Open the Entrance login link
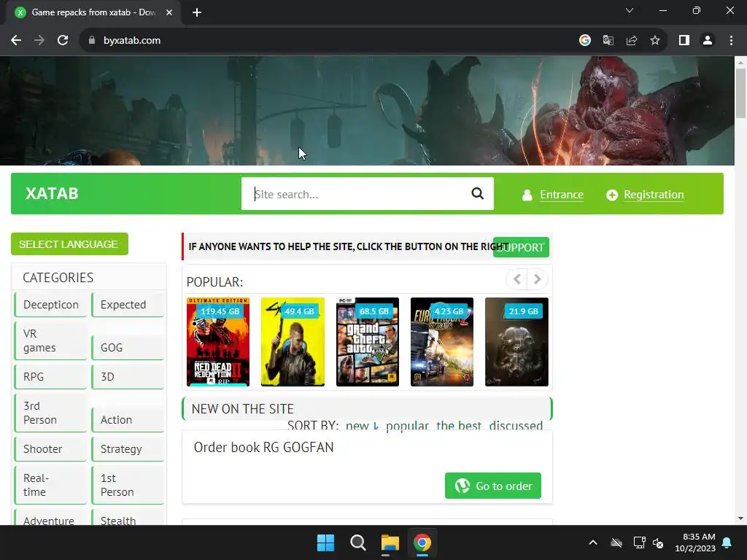The height and width of the screenshot is (560, 747). 561,194
